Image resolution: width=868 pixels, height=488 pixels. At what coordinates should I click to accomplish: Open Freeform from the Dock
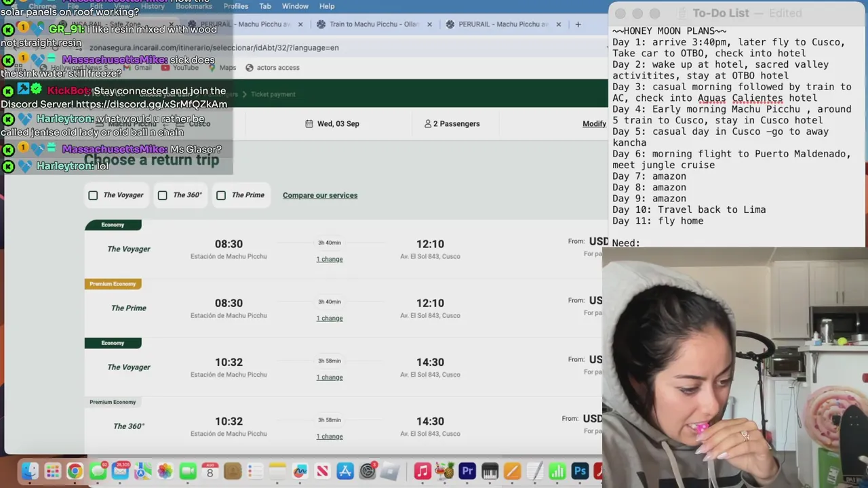coord(300,471)
